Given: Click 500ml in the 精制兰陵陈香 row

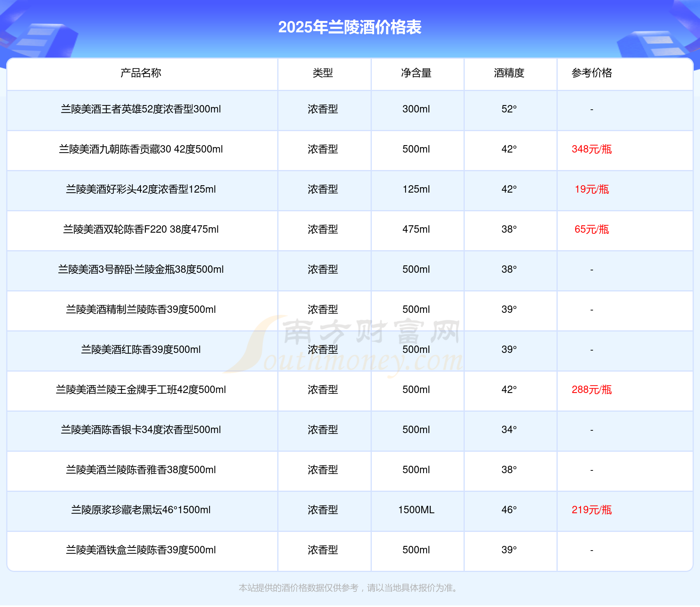Looking at the screenshot, I should 416,309.
